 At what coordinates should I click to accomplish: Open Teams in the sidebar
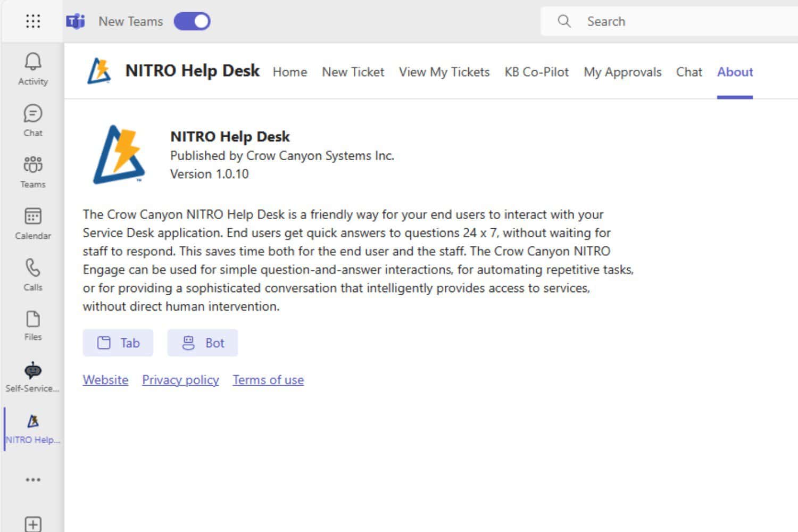[33, 172]
